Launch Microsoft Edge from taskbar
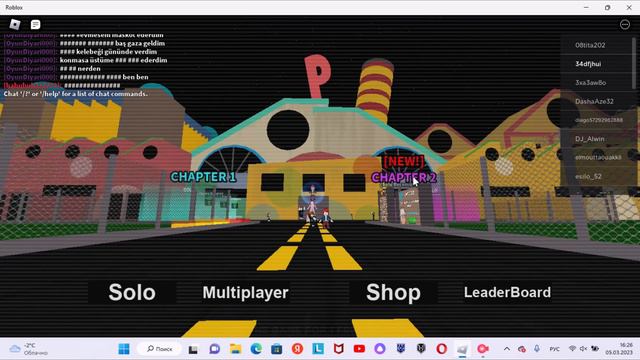The height and width of the screenshot is (360, 640). coord(256,349)
